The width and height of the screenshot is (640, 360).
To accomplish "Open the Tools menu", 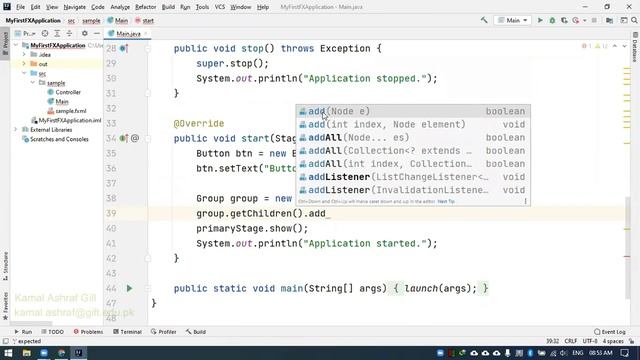I will coord(202,7).
